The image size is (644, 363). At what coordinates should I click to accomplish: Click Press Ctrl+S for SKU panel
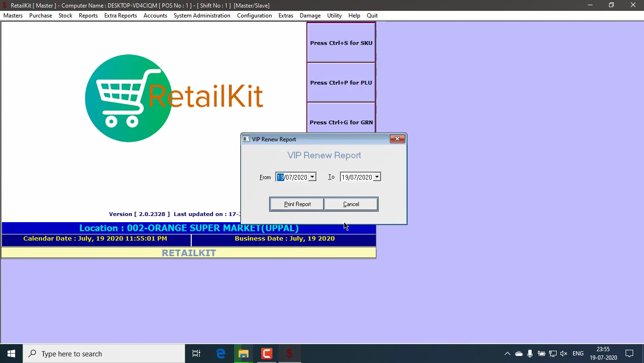[341, 43]
